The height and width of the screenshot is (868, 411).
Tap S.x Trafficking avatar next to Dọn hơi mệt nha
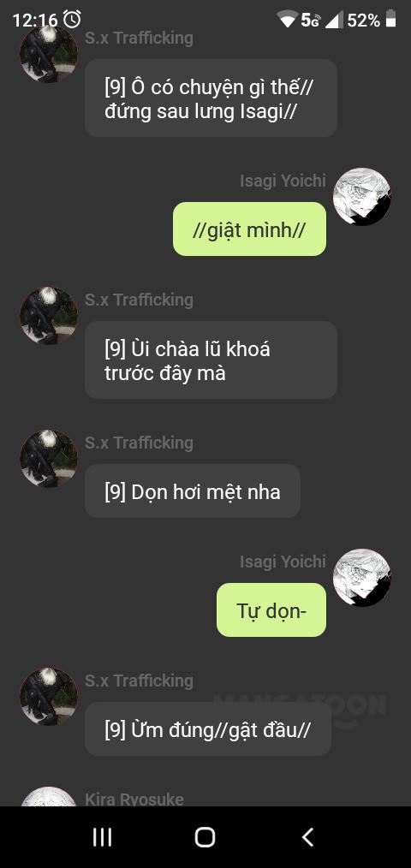(49, 458)
